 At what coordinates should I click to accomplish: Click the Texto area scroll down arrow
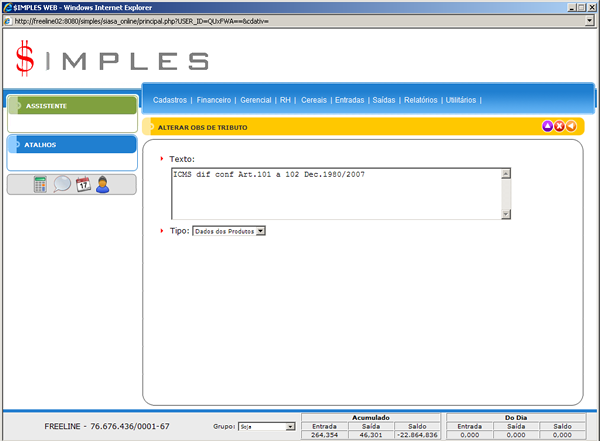tap(506, 213)
